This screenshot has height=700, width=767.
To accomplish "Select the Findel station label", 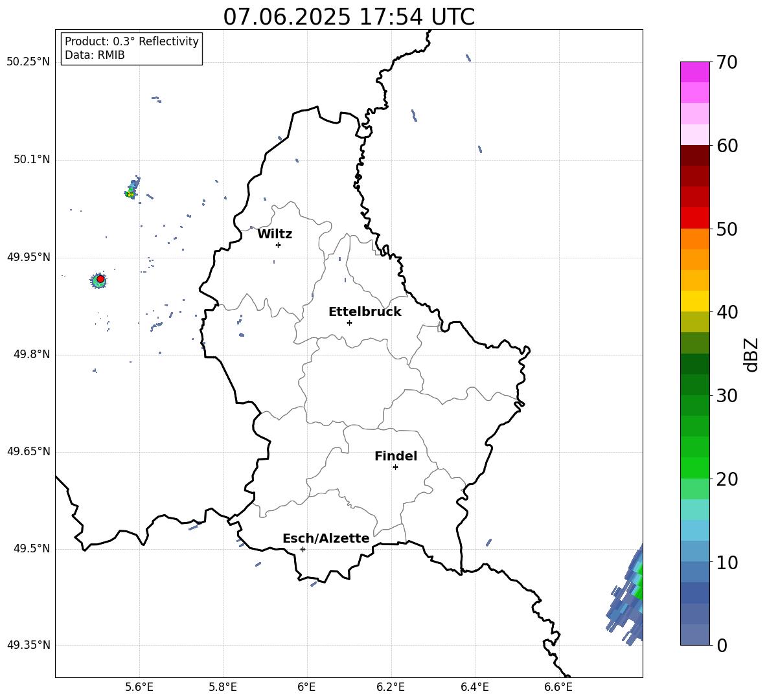I will point(396,456).
